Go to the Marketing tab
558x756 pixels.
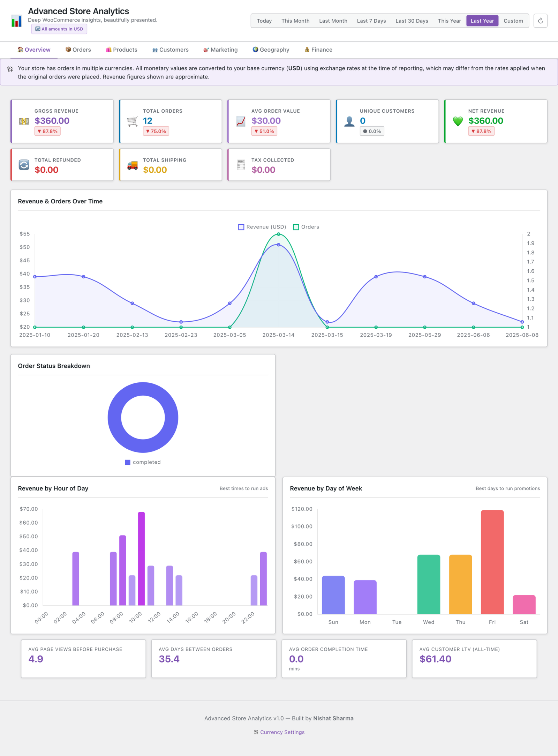(x=220, y=50)
